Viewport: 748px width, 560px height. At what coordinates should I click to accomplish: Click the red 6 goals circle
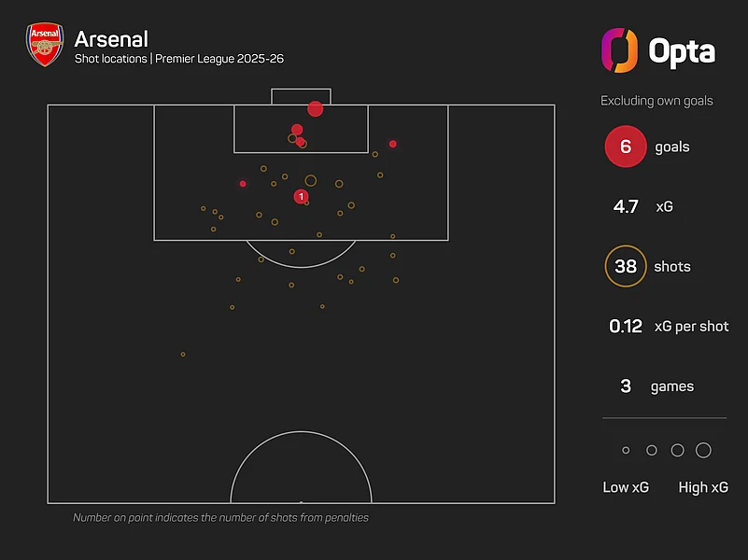point(626,147)
